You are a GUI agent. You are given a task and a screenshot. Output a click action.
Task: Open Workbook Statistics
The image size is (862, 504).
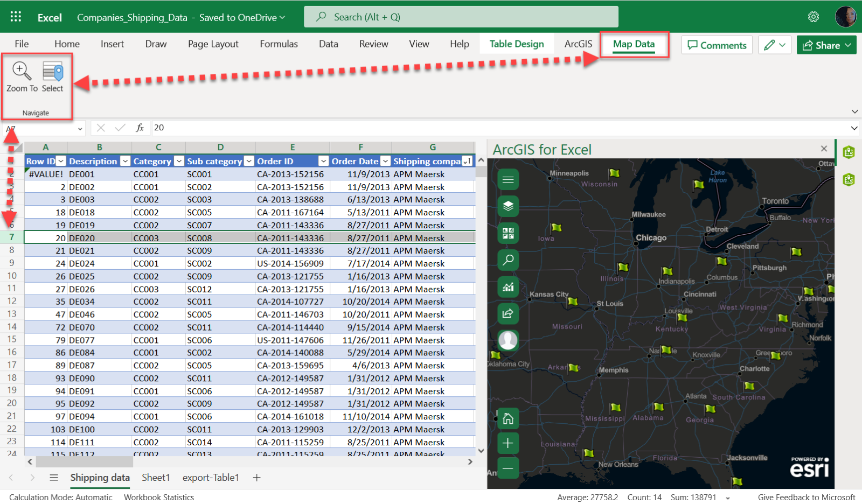159,498
